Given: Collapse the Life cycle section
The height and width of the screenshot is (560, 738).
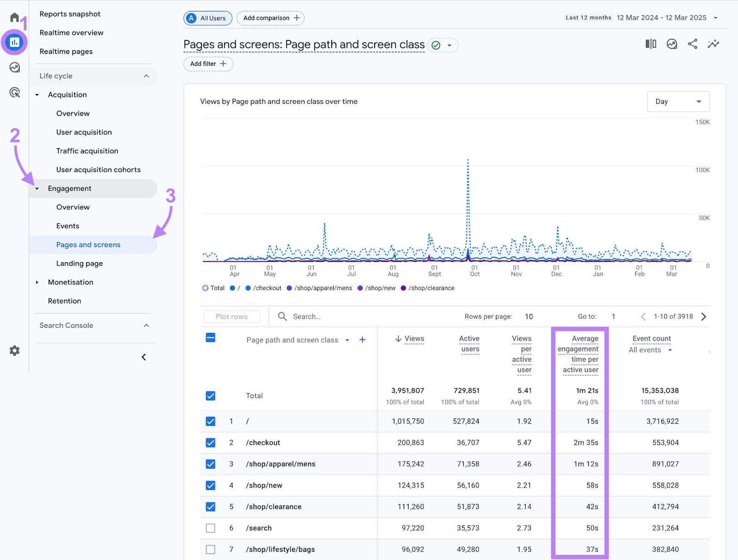Looking at the screenshot, I should coord(147,76).
